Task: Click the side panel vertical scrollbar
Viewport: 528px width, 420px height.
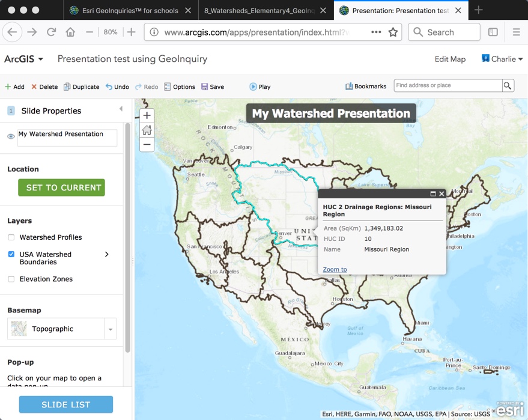Action: (x=127, y=238)
